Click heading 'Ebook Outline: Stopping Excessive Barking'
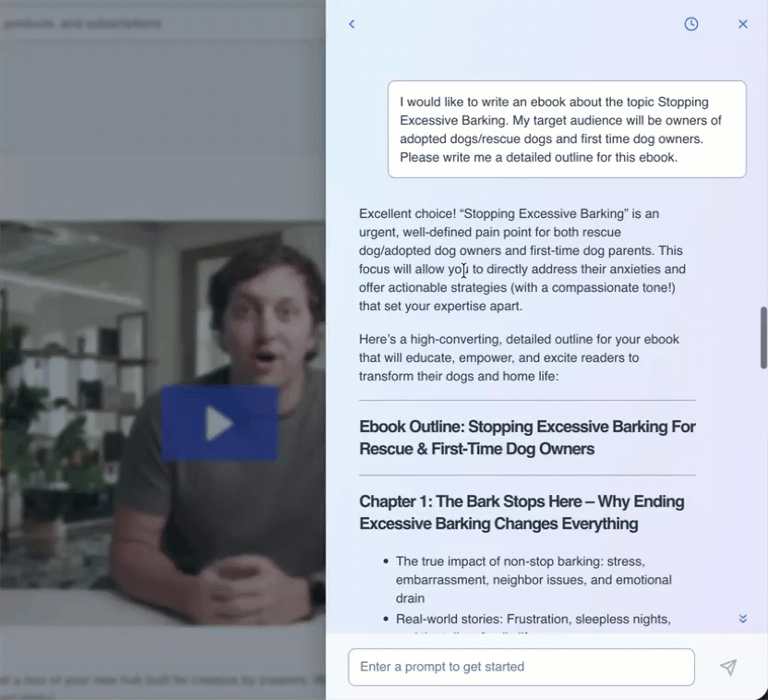This screenshot has height=700, width=768. [527, 438]
